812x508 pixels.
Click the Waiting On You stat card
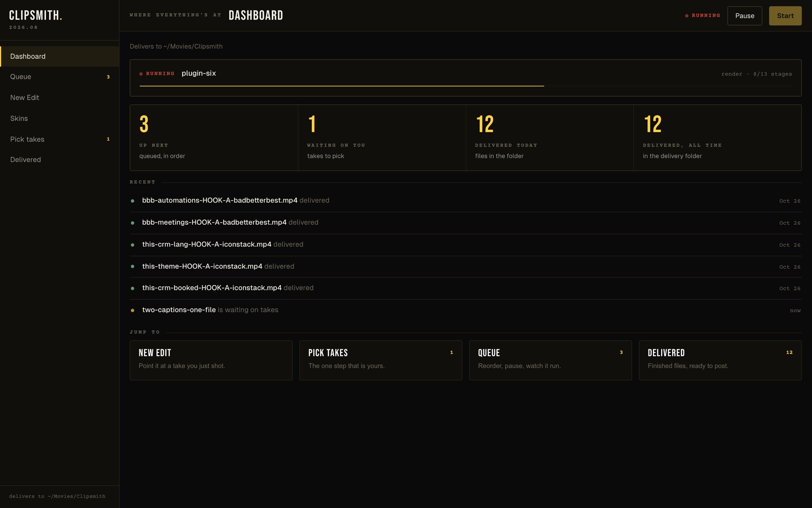(382, 137)
